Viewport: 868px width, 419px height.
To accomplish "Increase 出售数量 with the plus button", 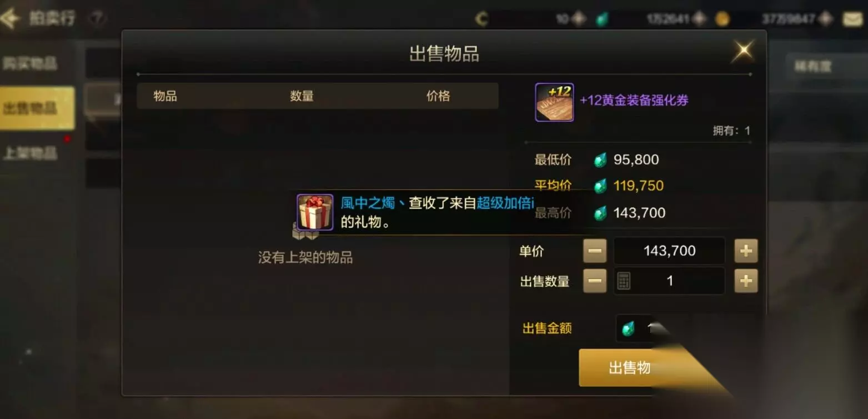I will tap(746, 281).
